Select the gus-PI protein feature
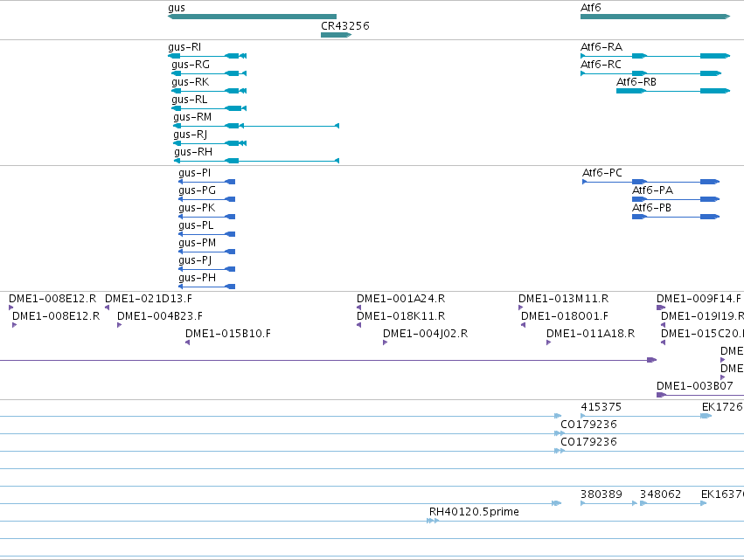744x560 pixels. coord(207,182)
